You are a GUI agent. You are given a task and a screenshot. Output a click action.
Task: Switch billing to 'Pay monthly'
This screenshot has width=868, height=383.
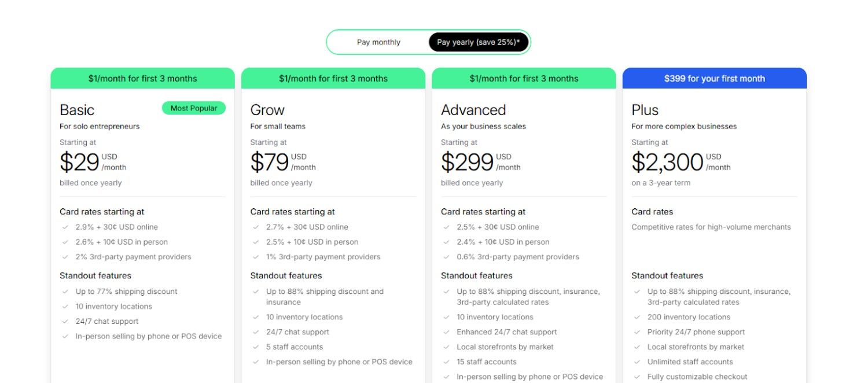click(378, 42)
